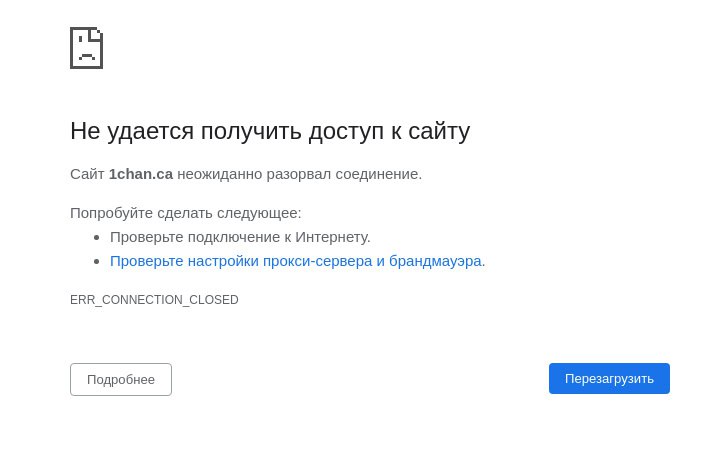
Task: Click the bullet before the Internet connection tip
Action: click(x=96, y=238)
